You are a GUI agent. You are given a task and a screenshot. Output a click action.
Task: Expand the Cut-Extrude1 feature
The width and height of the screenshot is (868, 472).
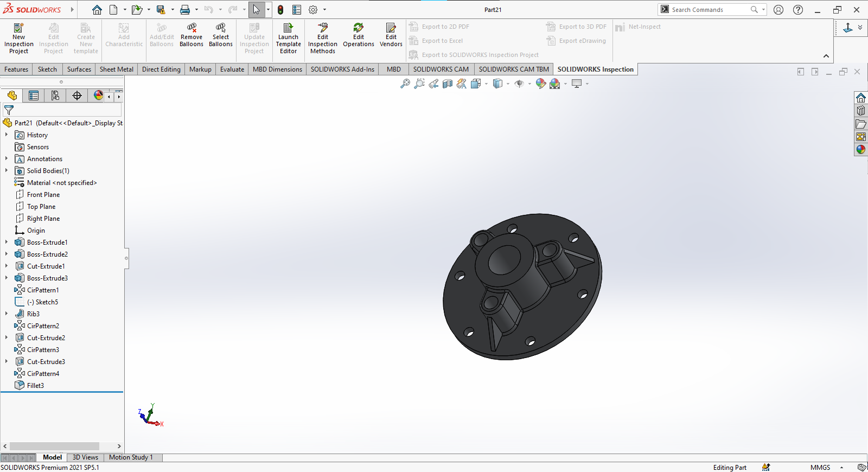pyautogui.click(x=7, y=266)
